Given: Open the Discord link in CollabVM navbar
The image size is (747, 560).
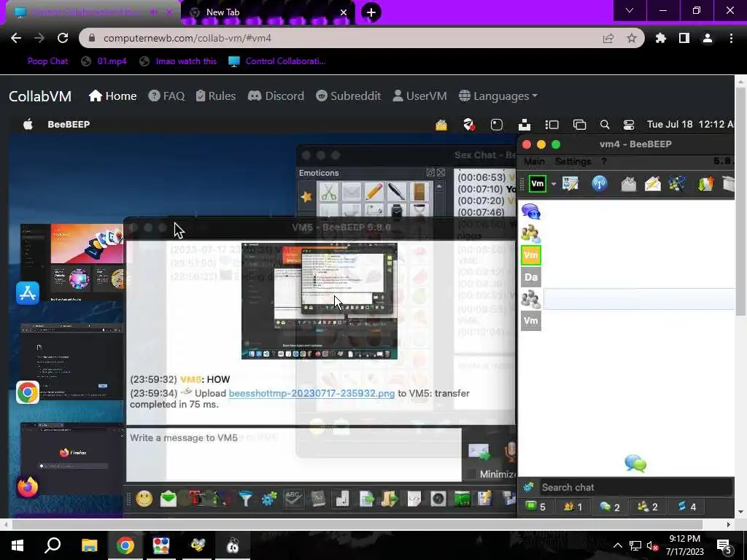Looking at the screenshot, I should [276, 96].
